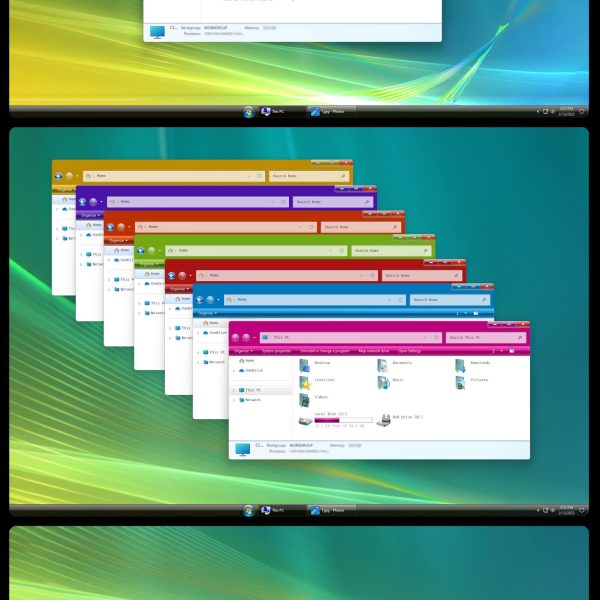
Task: Toggle the preview pane in the blue window
Action: tap(476, 313)
